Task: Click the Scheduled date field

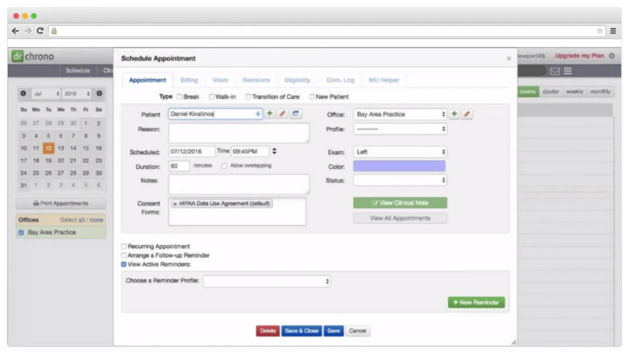Action: [192, 152]
